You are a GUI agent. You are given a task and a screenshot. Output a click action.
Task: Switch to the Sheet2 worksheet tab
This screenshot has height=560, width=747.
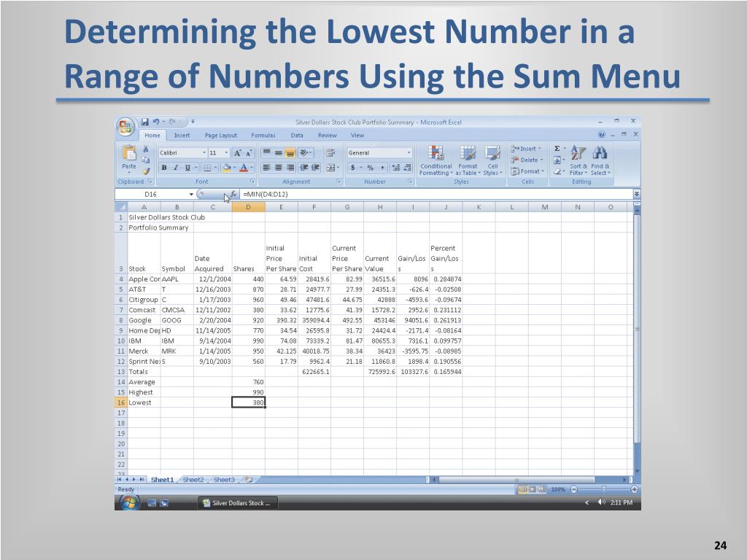tap(193, 480)
